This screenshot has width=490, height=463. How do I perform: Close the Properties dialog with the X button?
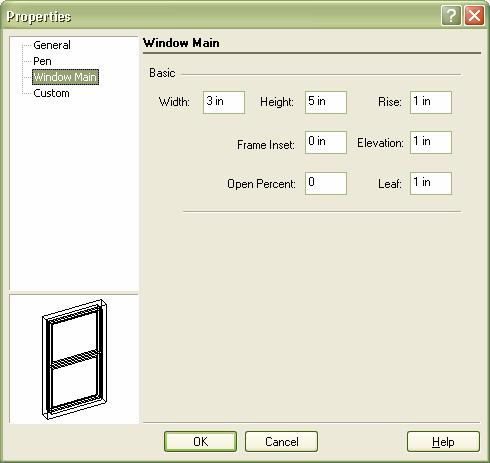[x=475, y=15]
